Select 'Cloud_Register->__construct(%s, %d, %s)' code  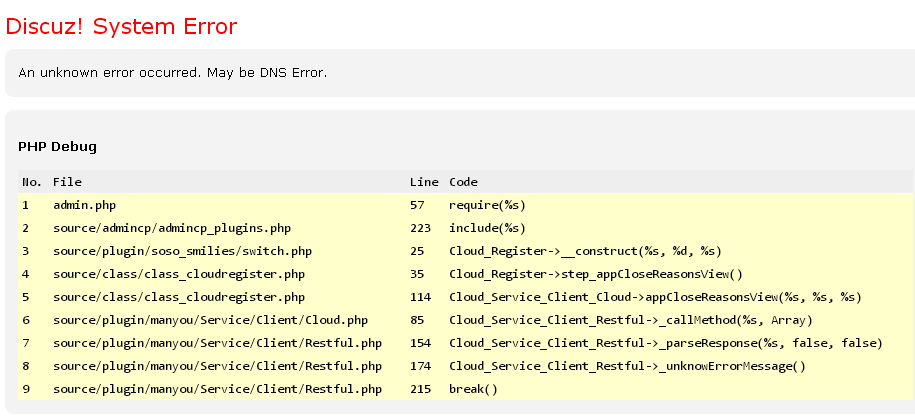tap(585, 251)
